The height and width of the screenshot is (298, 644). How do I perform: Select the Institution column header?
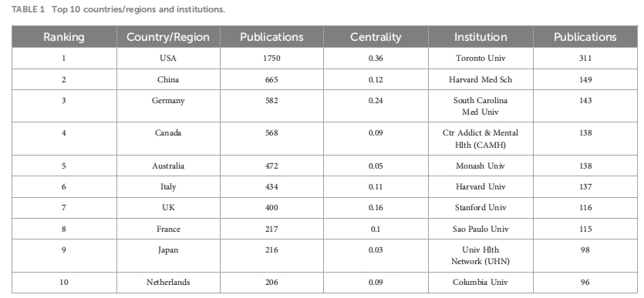[480, 37]
